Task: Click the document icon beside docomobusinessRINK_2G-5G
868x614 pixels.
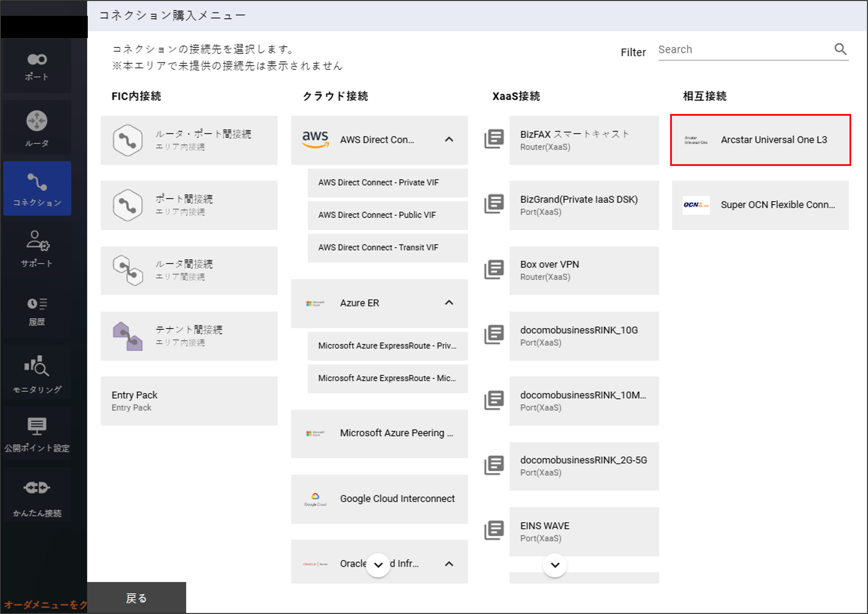Action: [494, 465]
